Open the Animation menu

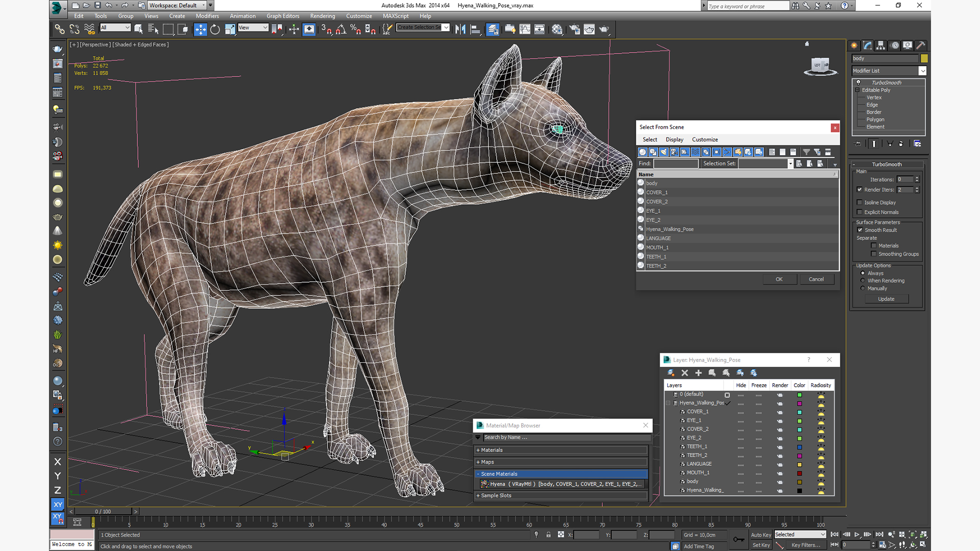point(242,16)
